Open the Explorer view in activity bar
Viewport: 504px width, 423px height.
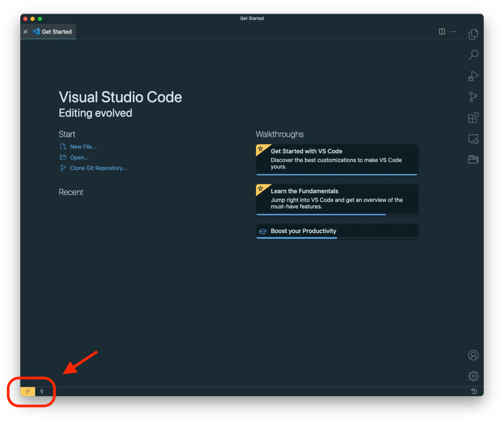[473, 34]
